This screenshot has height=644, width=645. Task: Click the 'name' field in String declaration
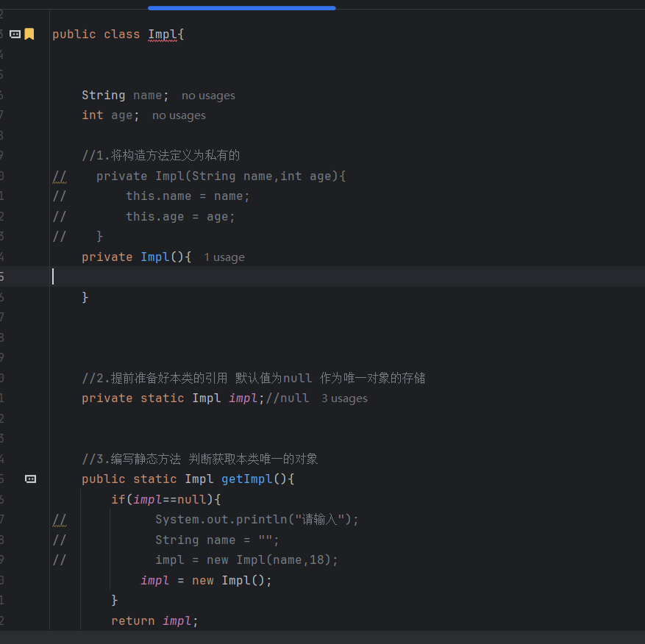point(147,96)
